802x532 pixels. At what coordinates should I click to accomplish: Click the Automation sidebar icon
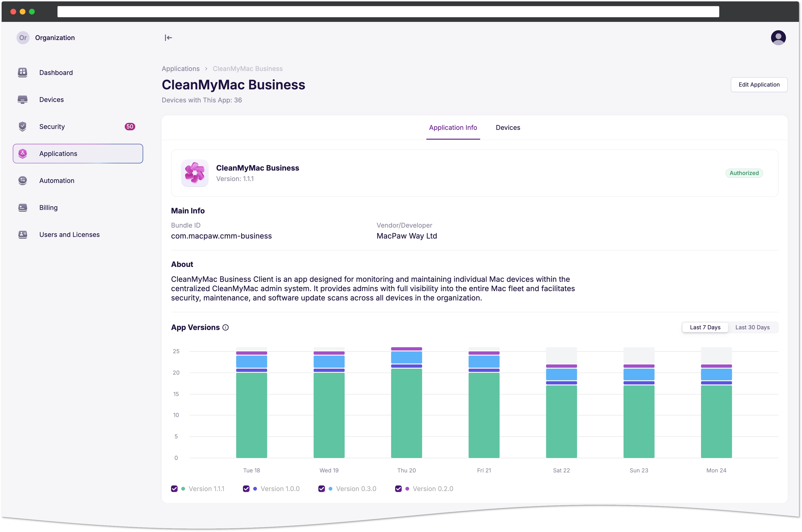(x=22, y=181)
